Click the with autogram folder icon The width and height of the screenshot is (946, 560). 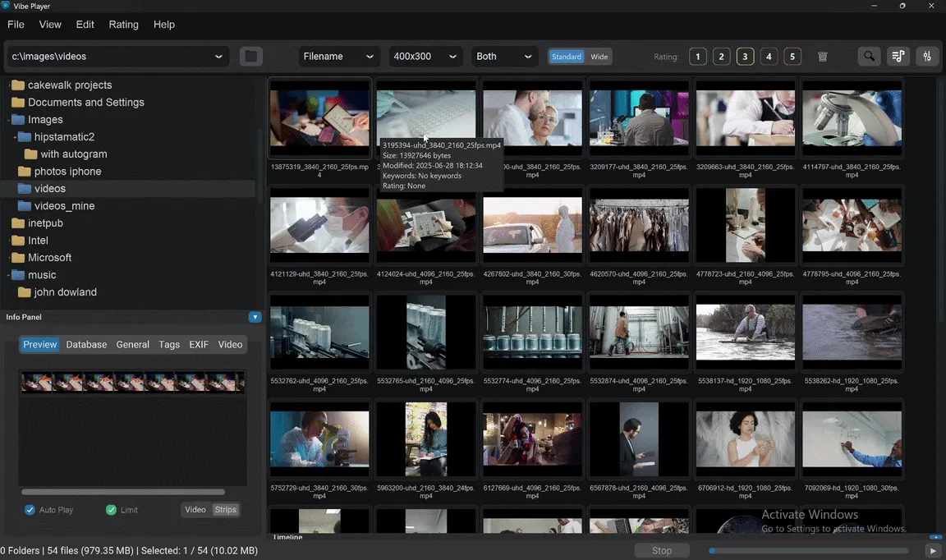pyautogui.click(x=30, y=154)
